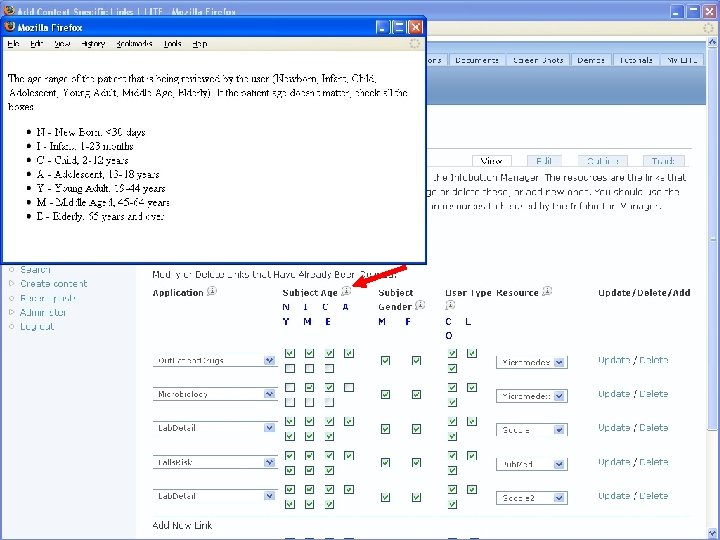Minimize the Mozilla Firefox help popup window
This screenshot has height=540, width=720.
(382, 28)
